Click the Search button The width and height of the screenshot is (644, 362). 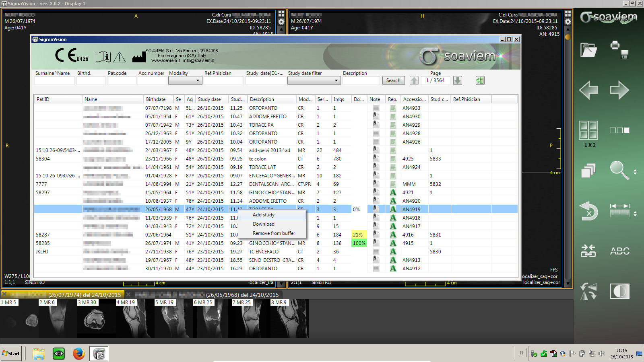pyautogui.click(x=393, y=80)
